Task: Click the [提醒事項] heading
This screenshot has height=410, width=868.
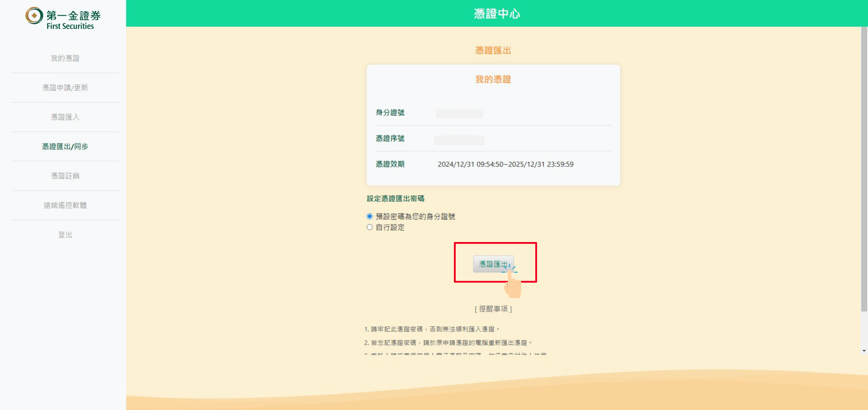Action: pyautogui.click(x=493, y=309)
